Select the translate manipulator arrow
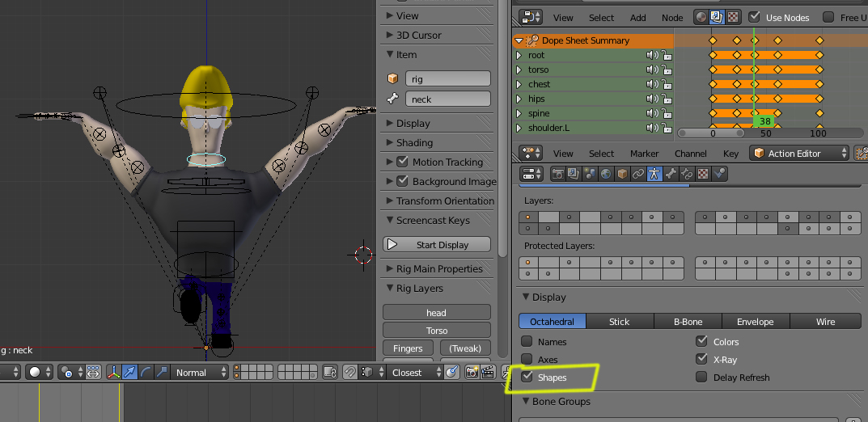Viewport: 868px width, 422px height. pyautogui.click(x=129, y=372)
